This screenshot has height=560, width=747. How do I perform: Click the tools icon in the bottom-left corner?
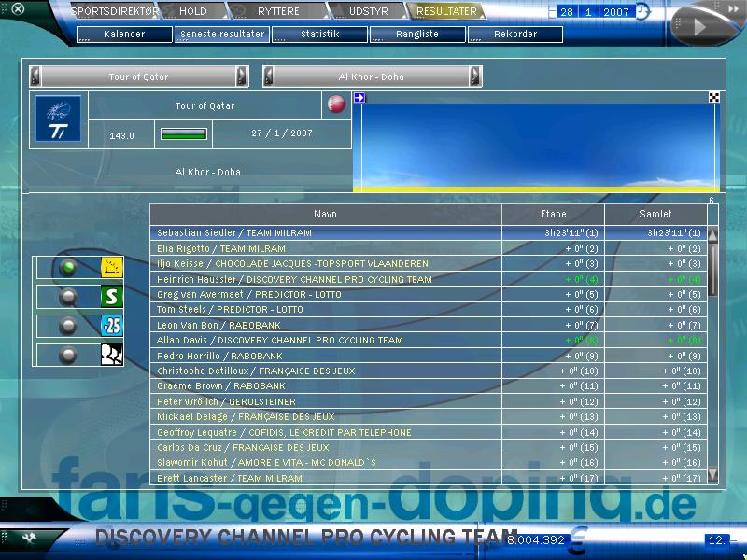click(29, 539)
